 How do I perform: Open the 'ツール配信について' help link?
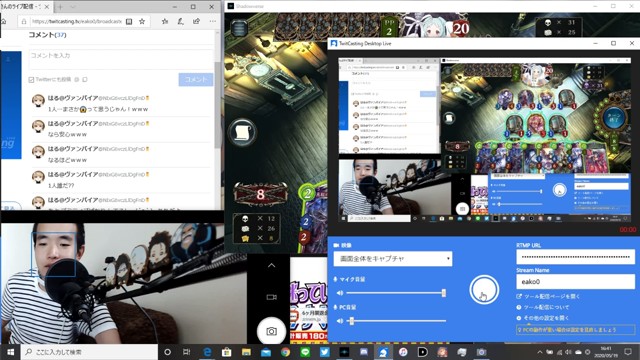pos(543,307)
